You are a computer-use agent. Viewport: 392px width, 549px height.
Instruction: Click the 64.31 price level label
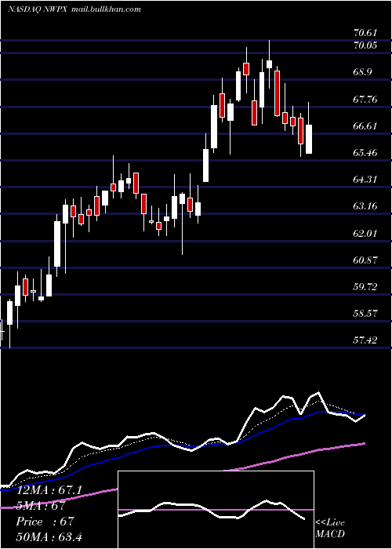pyautogui.click(x=365, y=179)
